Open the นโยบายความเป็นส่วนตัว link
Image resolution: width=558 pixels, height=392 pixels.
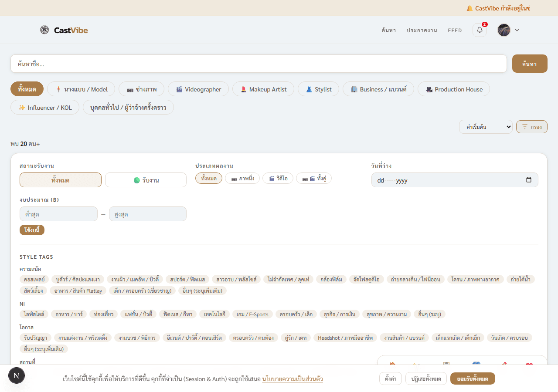[293, 379]
